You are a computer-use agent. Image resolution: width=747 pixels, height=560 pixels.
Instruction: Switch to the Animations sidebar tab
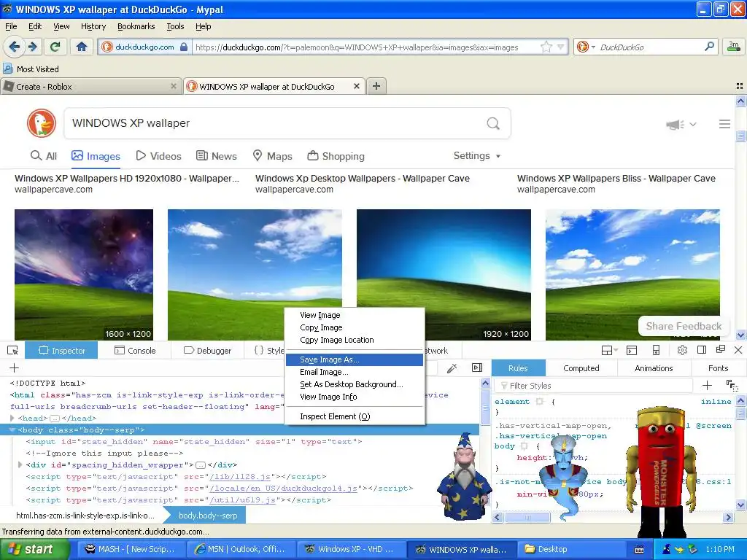tap(654, 368)
